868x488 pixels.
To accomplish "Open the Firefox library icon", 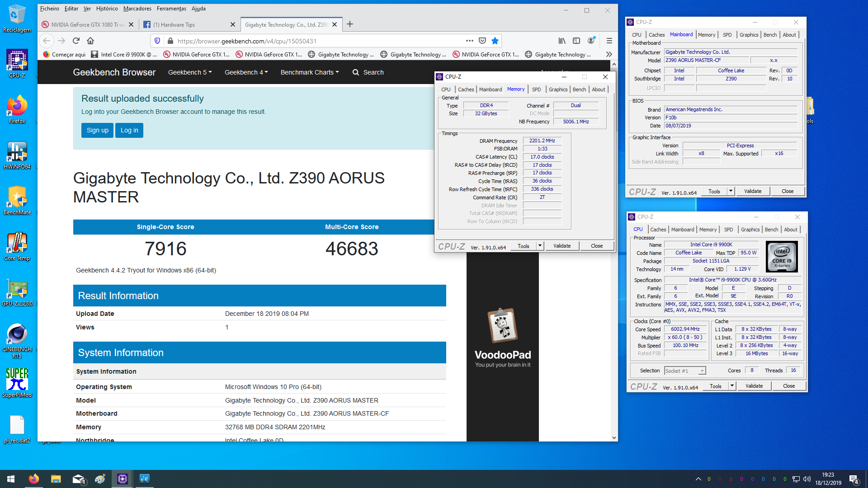I will pos(562,41).
